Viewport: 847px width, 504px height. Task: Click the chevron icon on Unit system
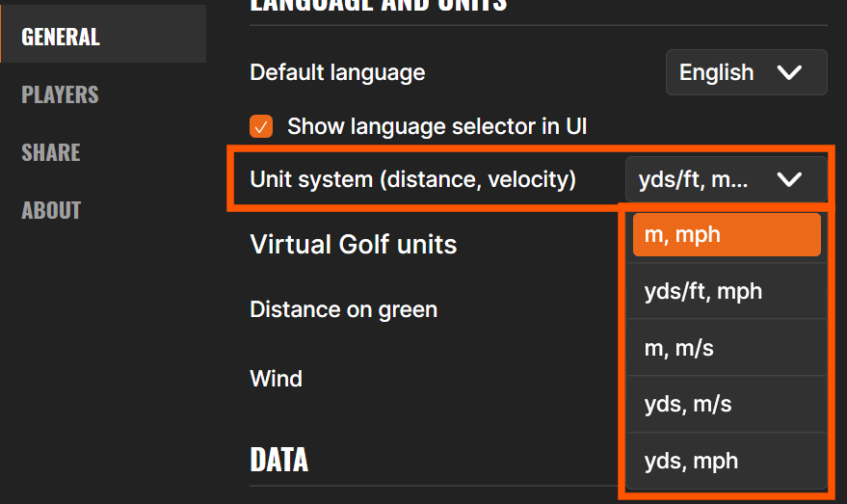pyautogui.click(x=789, y=179)
